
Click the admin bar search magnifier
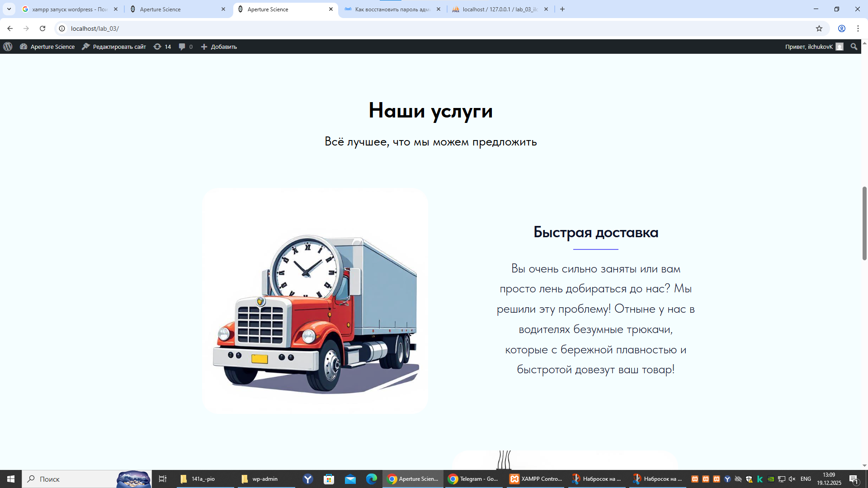(x=854, y=47)
